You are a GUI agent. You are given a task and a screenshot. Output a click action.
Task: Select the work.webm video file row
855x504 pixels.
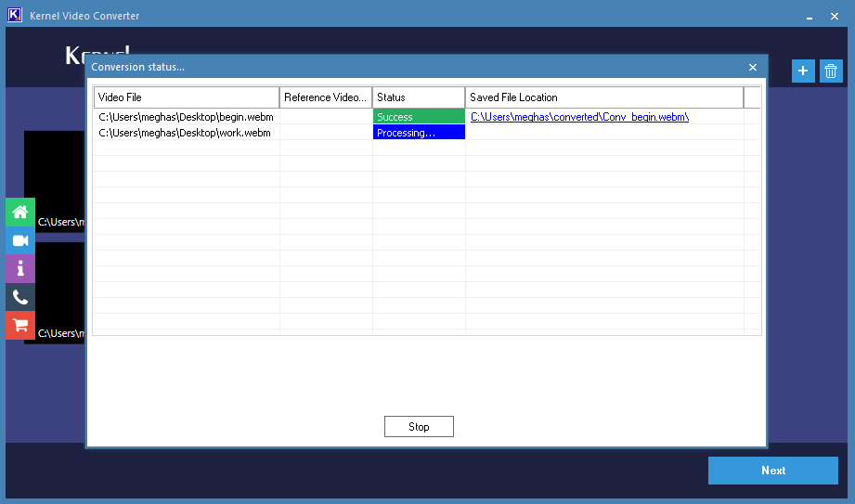pos(427,133)
